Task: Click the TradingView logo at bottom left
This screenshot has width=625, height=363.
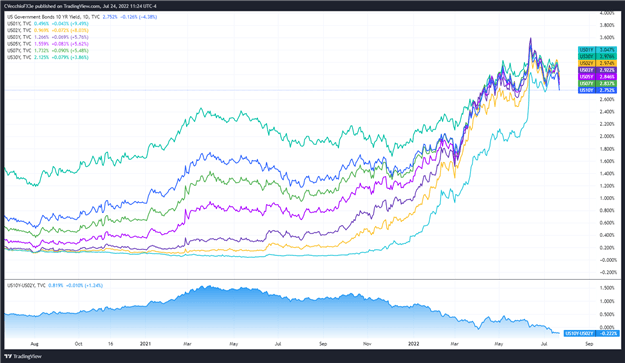Action: coord(23,356)
